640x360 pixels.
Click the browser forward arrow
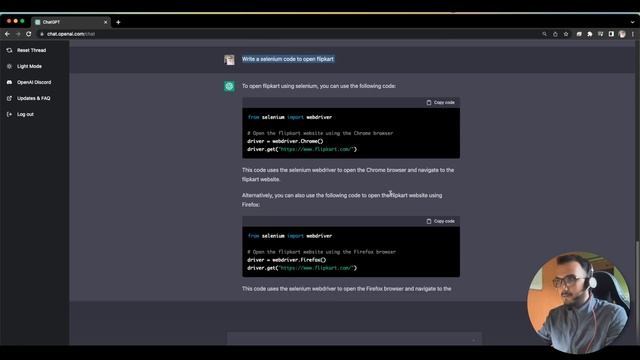click(18, 34)
